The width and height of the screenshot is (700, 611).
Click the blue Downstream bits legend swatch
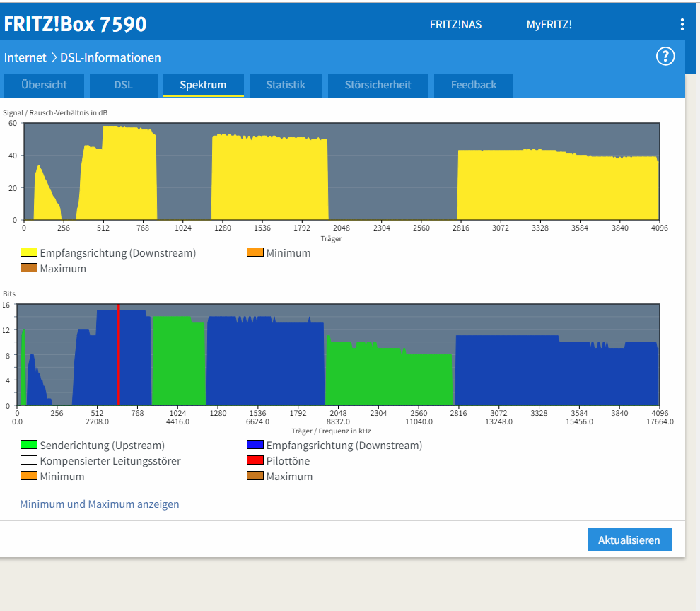click(x=255, y=445)
